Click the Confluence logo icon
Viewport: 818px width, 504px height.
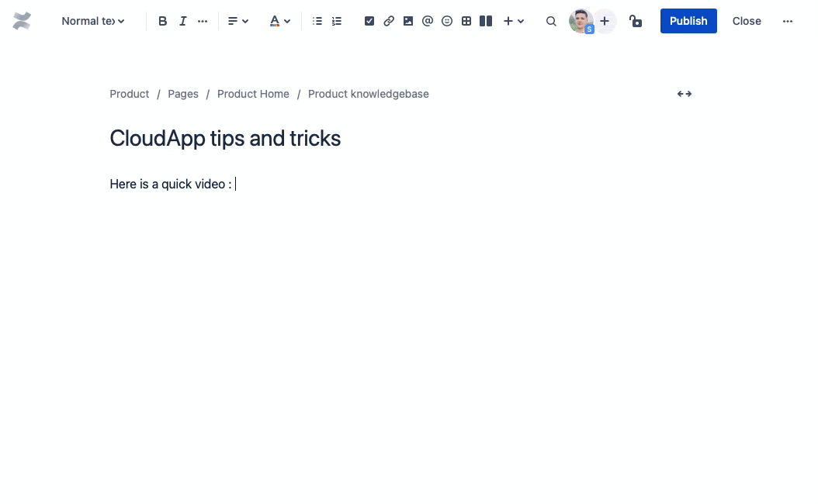tap(22, 21)
